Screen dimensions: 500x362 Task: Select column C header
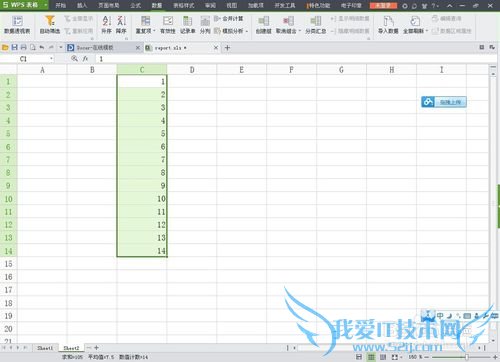(142, 70)
